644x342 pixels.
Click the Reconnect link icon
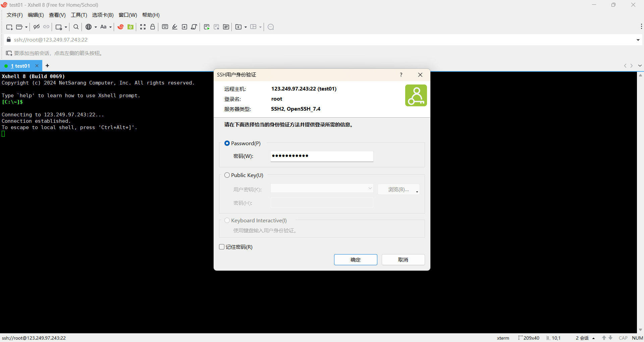coord(46,27)
